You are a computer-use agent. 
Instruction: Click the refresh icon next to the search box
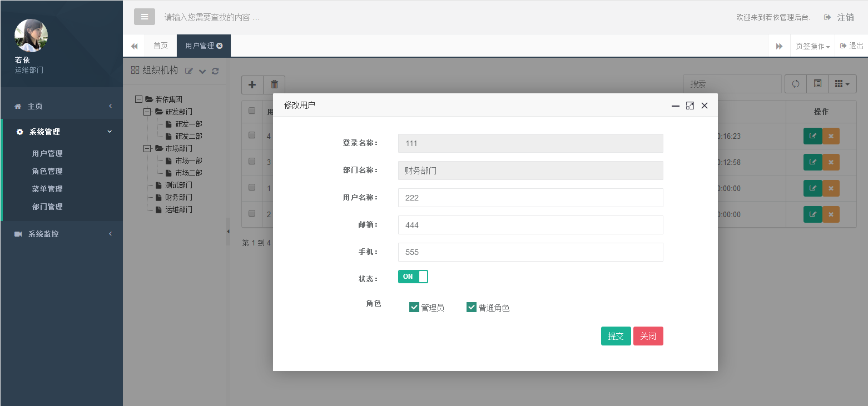(795, 84)
